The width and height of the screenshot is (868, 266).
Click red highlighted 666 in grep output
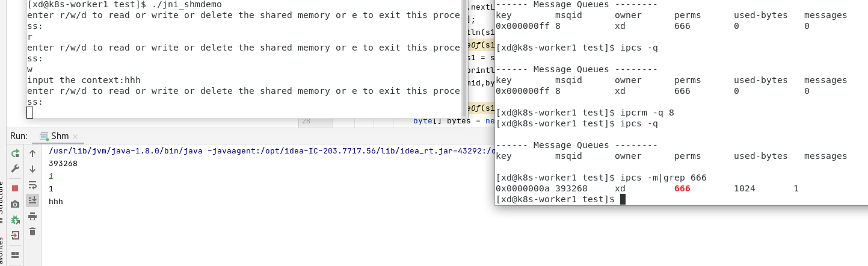click(x=682, y=188)
